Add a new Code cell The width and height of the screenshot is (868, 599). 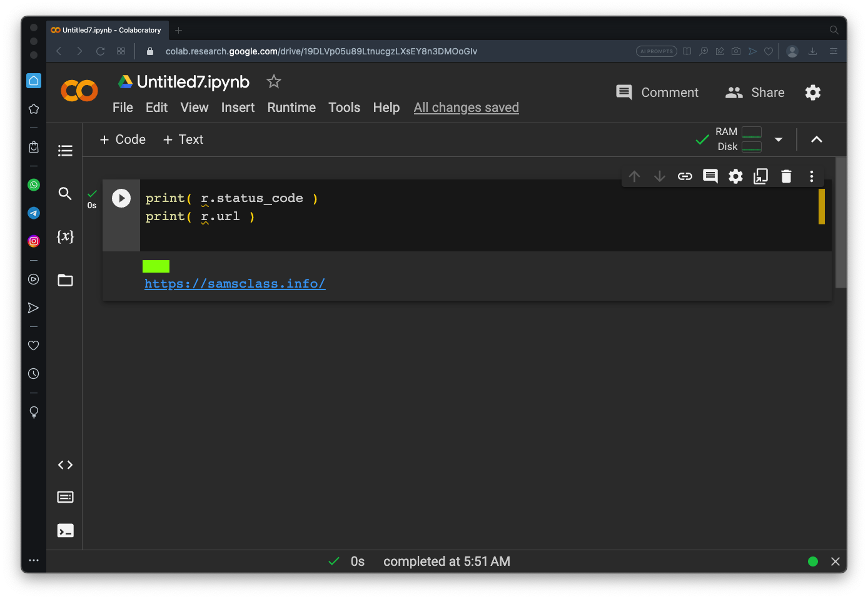[x=123, y=139]
